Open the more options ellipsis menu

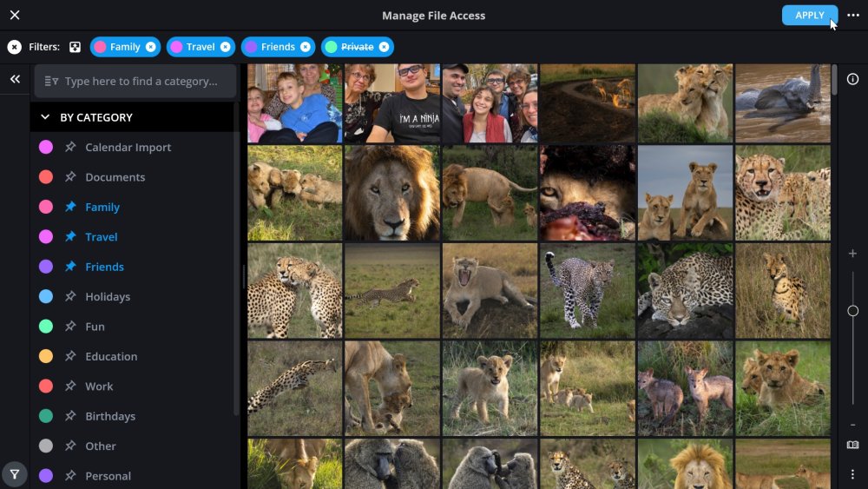point(853,15)
